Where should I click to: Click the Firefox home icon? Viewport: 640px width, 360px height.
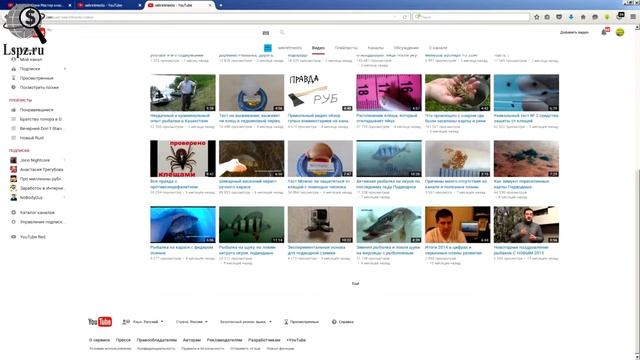click(583, 17)
